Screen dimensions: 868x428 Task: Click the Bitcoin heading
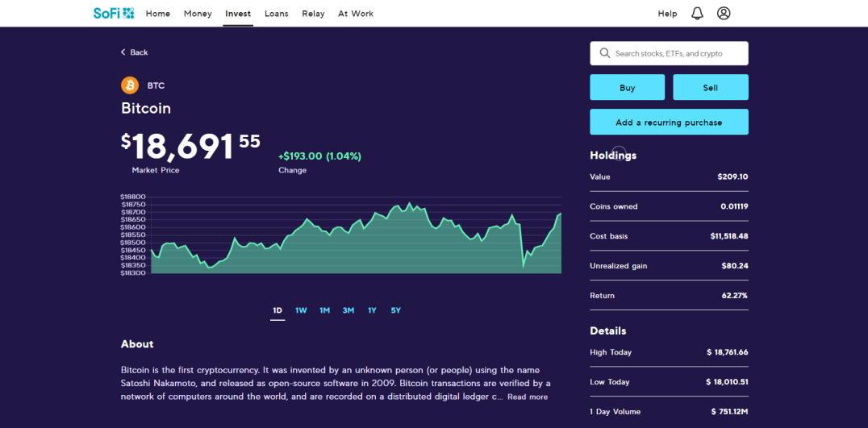click(x=146, y=108)
